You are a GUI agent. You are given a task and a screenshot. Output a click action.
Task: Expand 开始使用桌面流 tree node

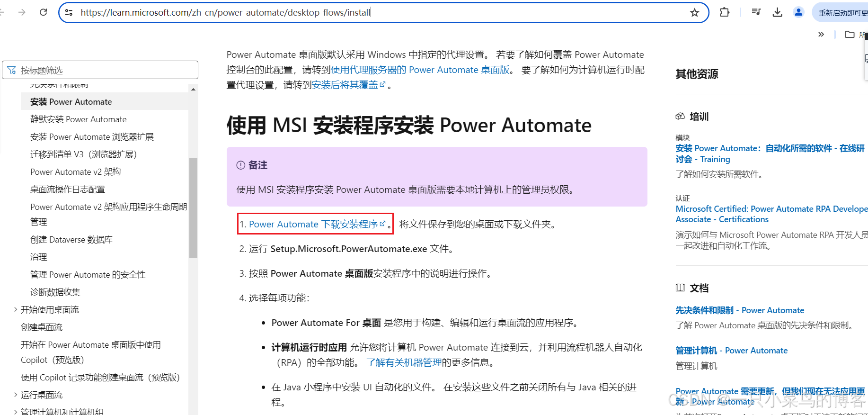tap(16, 309)
